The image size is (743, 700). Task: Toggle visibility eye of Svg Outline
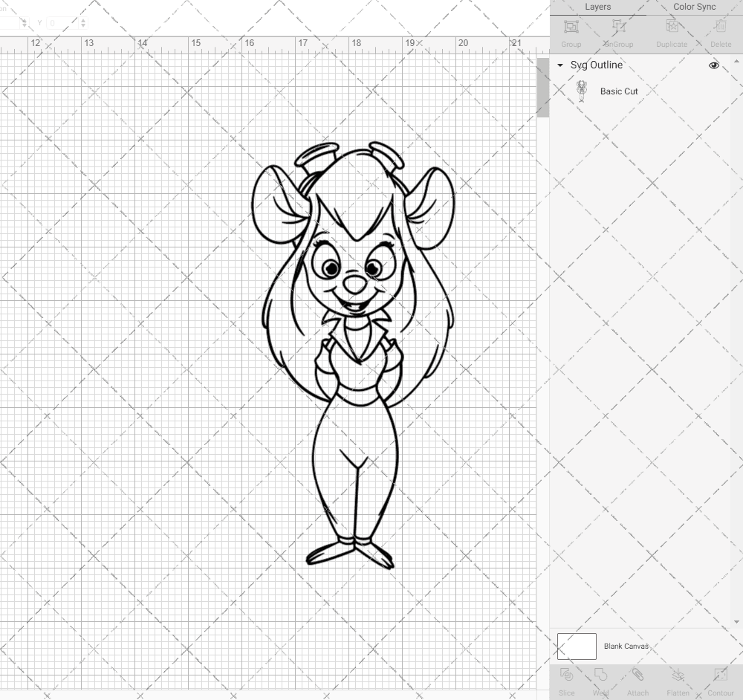pos(713,65)
